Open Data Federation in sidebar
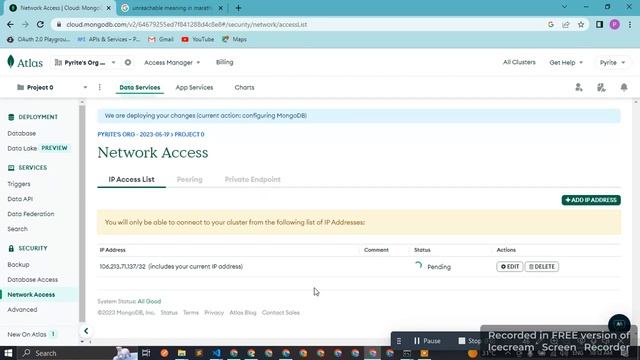Image resolution: width=640 pixels, height=360 pixels. click(x=31, y=214)
